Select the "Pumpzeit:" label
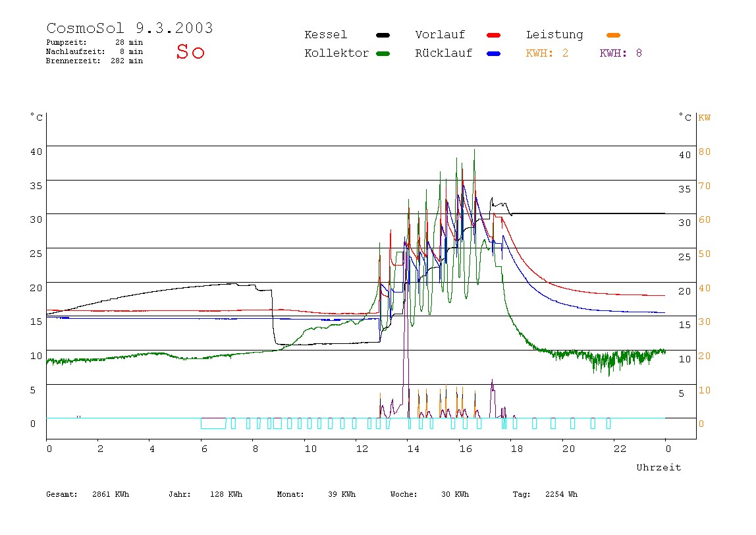The width and height of the screenshot is (756, 535). [x=67, y=42]
